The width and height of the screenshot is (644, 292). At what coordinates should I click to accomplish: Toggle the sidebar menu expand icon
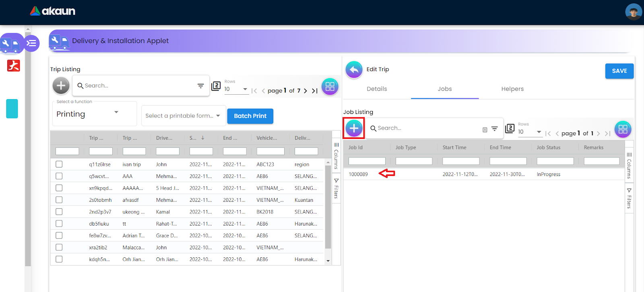point(31,43)
